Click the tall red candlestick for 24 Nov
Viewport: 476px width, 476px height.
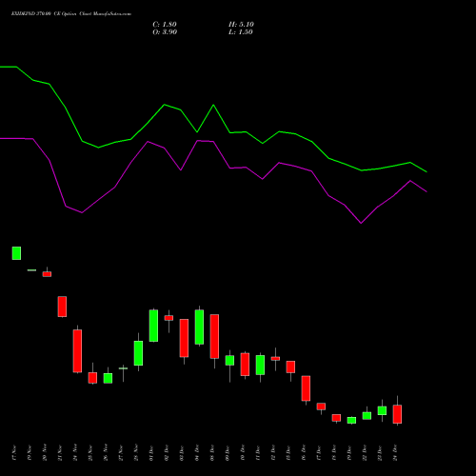click(x=77, y=351)
